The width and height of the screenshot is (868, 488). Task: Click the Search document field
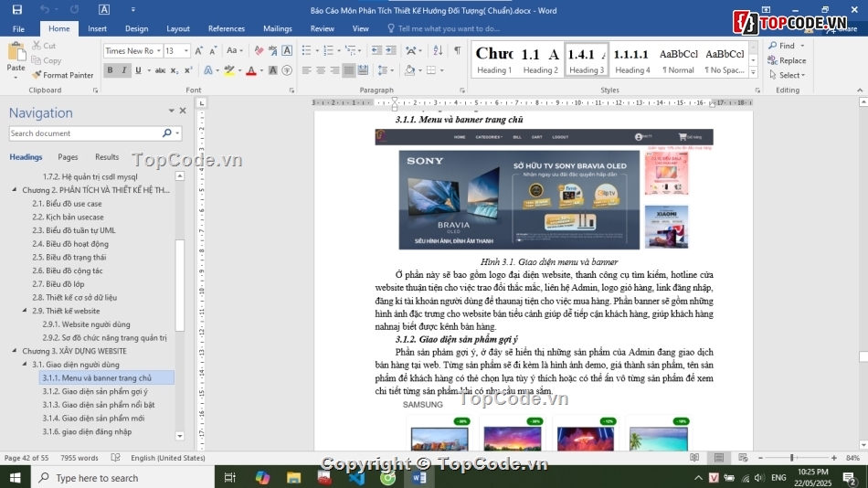(84, 133)
